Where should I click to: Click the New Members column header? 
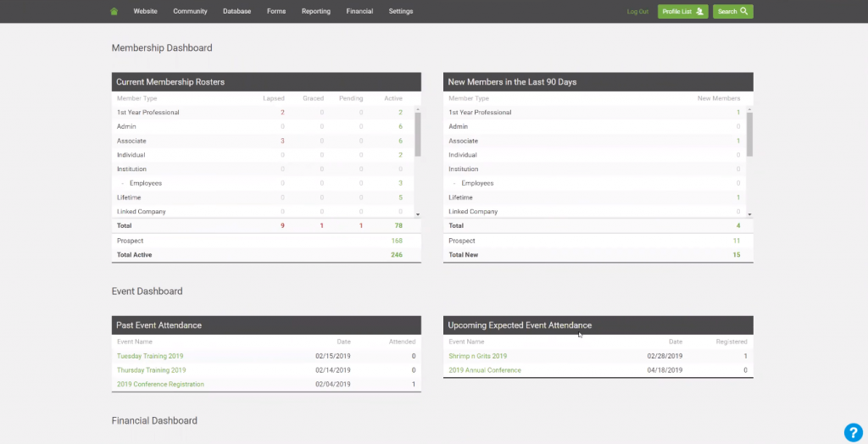click(x=719, y=98)
